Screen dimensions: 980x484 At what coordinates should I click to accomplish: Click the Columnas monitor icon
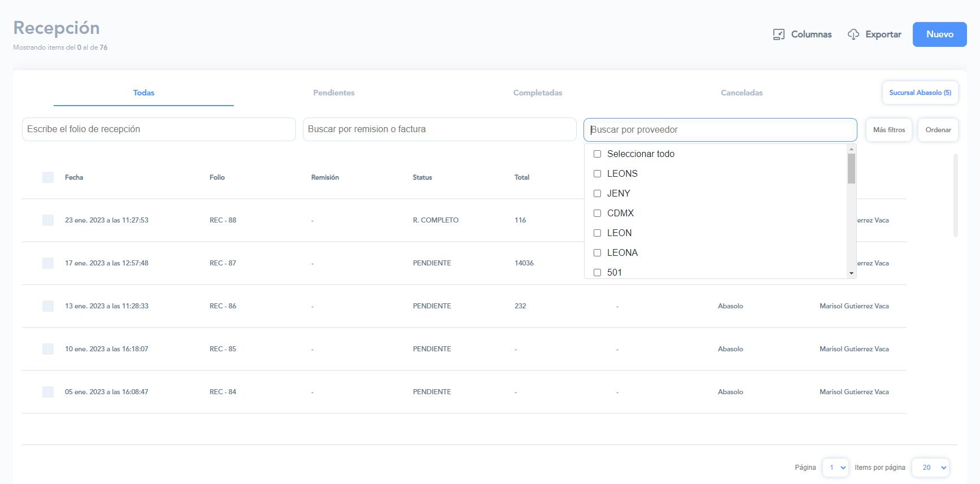[778, 34]
